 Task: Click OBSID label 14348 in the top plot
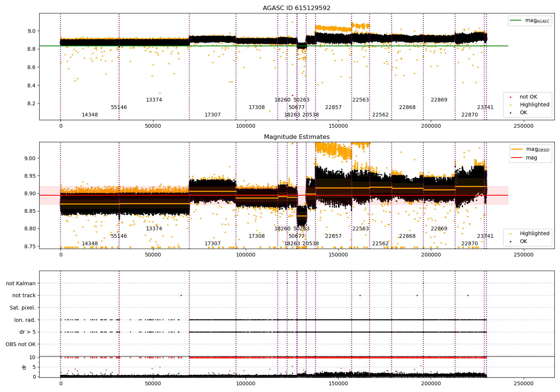tap(90, 115)
